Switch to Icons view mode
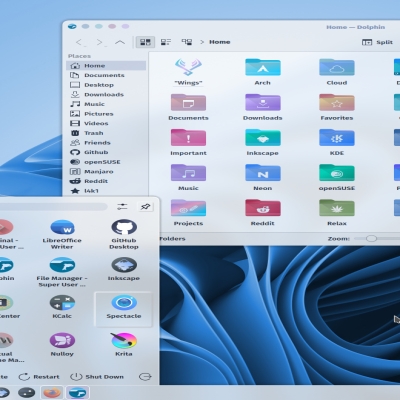This screenshot has width=400, height=400. pyautogui.click(x=145, y=42)
